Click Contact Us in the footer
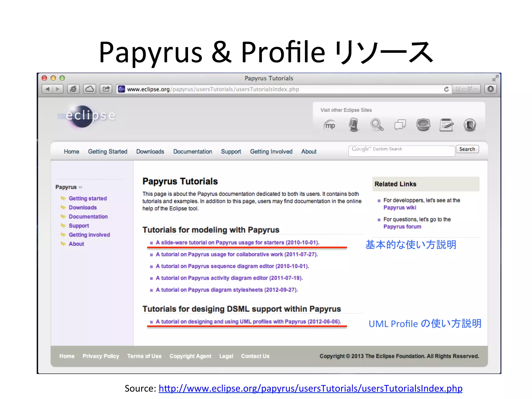Screen dimensions: 532x399 click(x=255, y=356)
